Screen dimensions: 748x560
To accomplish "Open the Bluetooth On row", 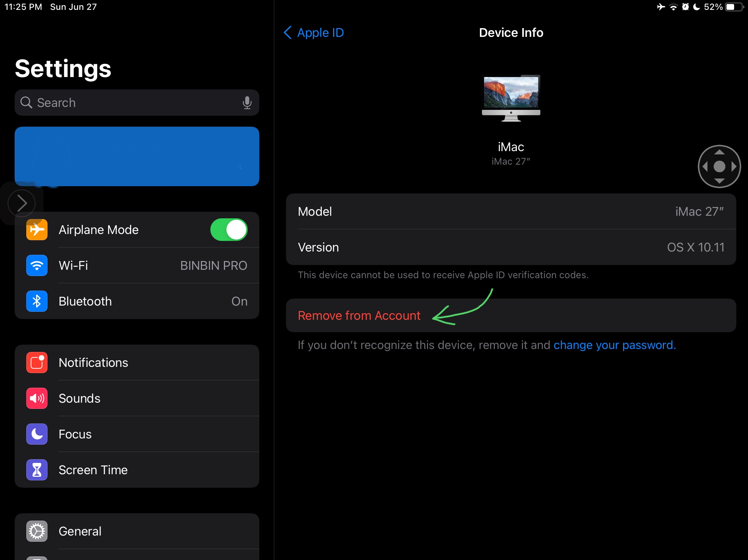I will (x=153, y=301).
